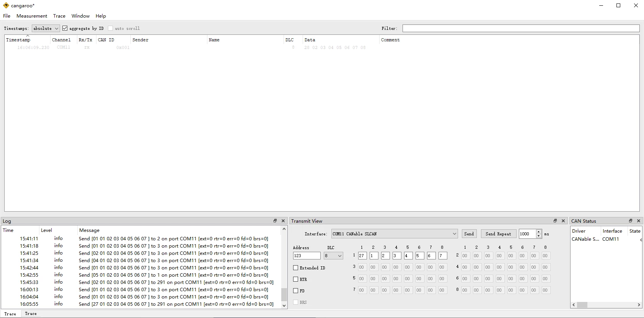Open the Help menu
Viewport: 644px width, 318px height.
pyautogui.click(x=101, y=16)
